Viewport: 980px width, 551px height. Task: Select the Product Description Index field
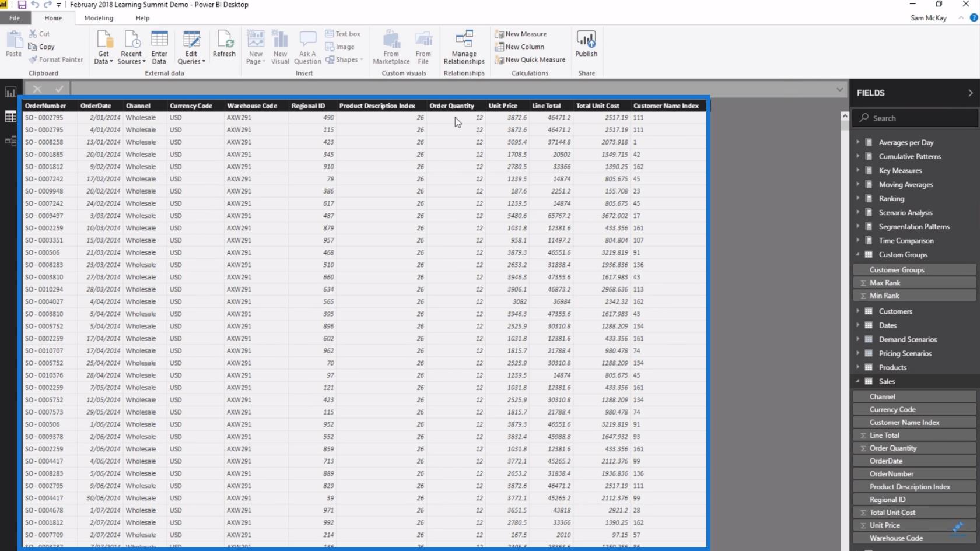coord(915,487)
